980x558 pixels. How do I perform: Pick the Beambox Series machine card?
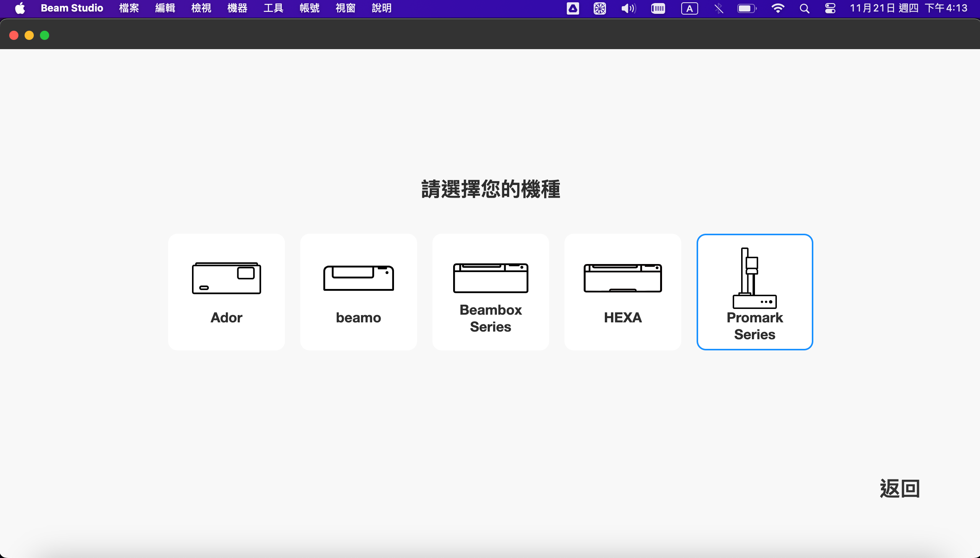(491, 292)
